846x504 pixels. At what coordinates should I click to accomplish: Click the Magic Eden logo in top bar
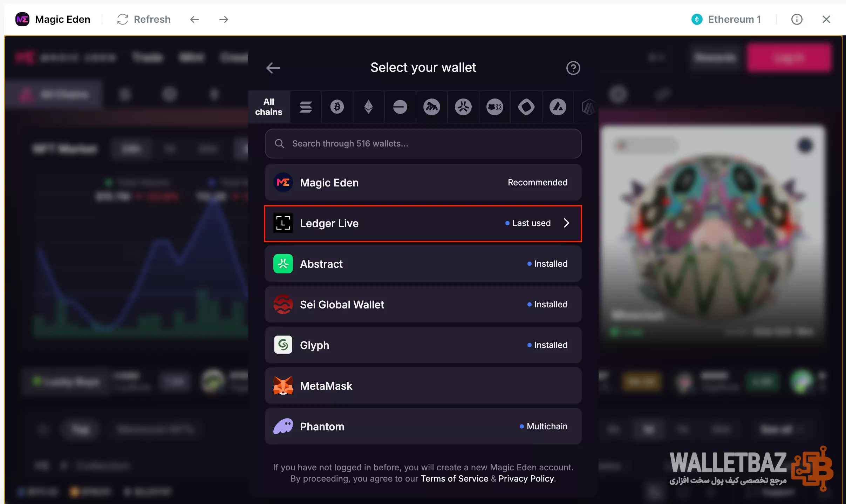point(22,19)
